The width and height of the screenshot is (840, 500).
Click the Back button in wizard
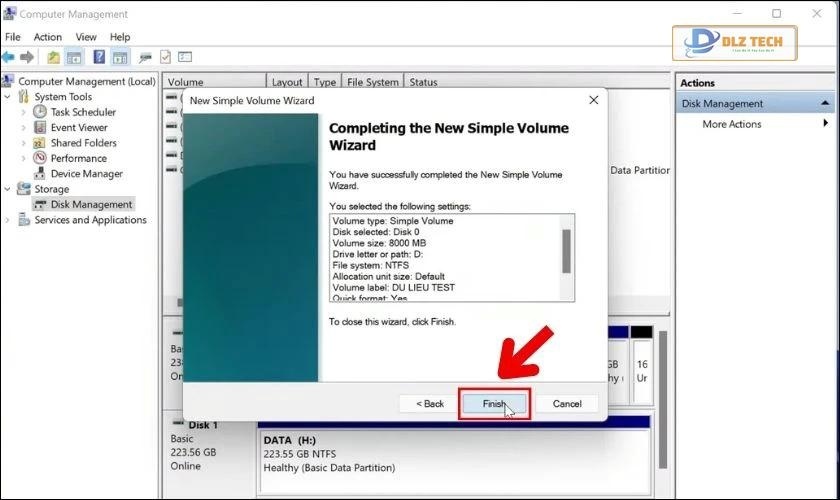428,404
